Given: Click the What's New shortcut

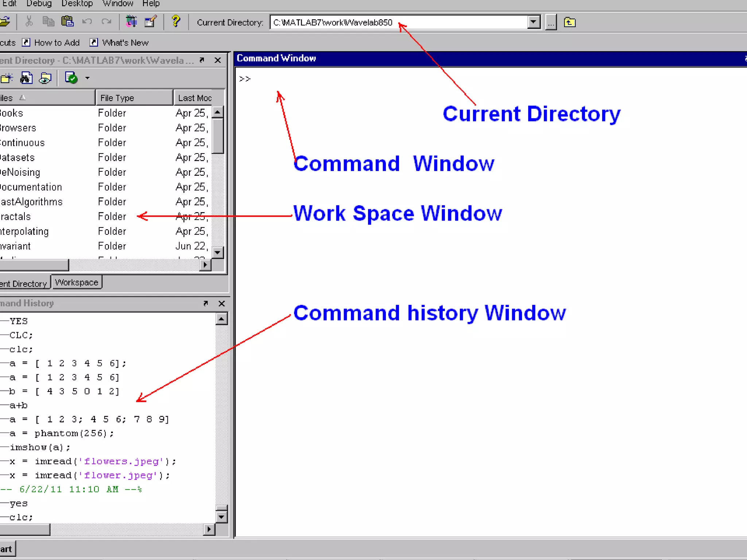Looking at the screenshot, I should click(125, 43).
